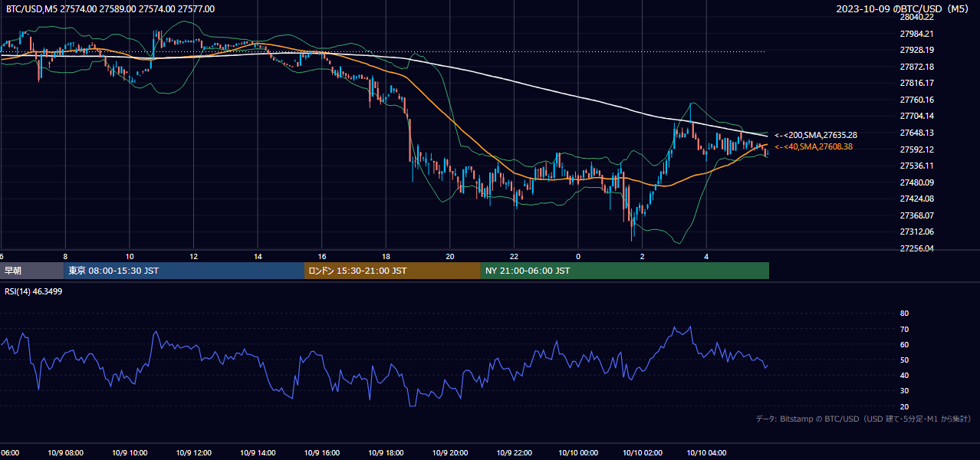980x460 pixels.
Task: Click hour tick 2 under the price chart
Action: tap(643, 256)
